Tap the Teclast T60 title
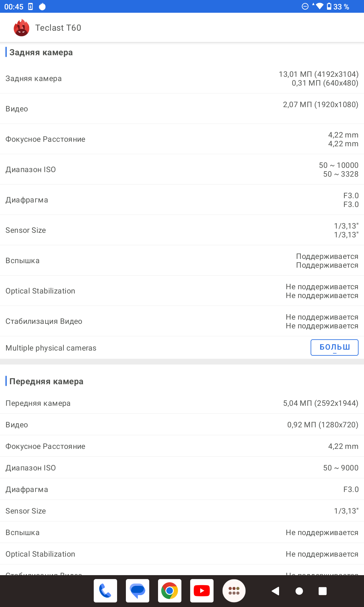 [x=58, y=28]
